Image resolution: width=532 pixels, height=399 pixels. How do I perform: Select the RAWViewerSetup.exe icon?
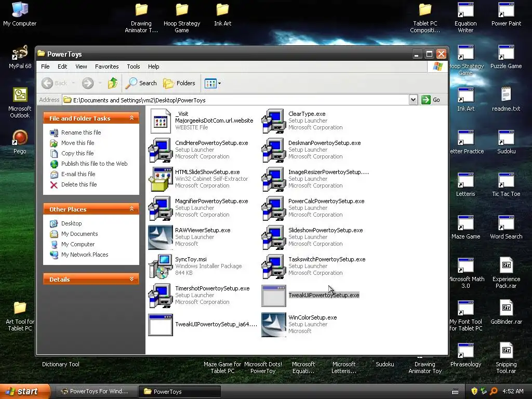161,237
